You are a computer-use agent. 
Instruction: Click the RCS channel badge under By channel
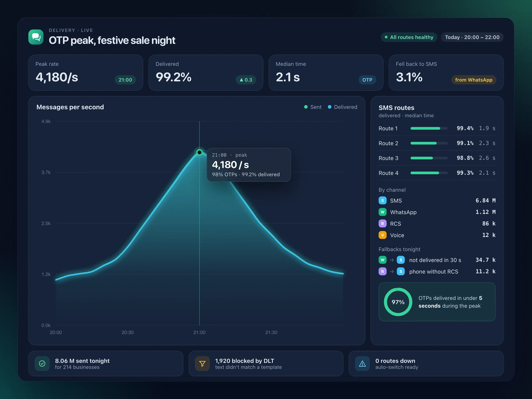(x=382, y=223)
